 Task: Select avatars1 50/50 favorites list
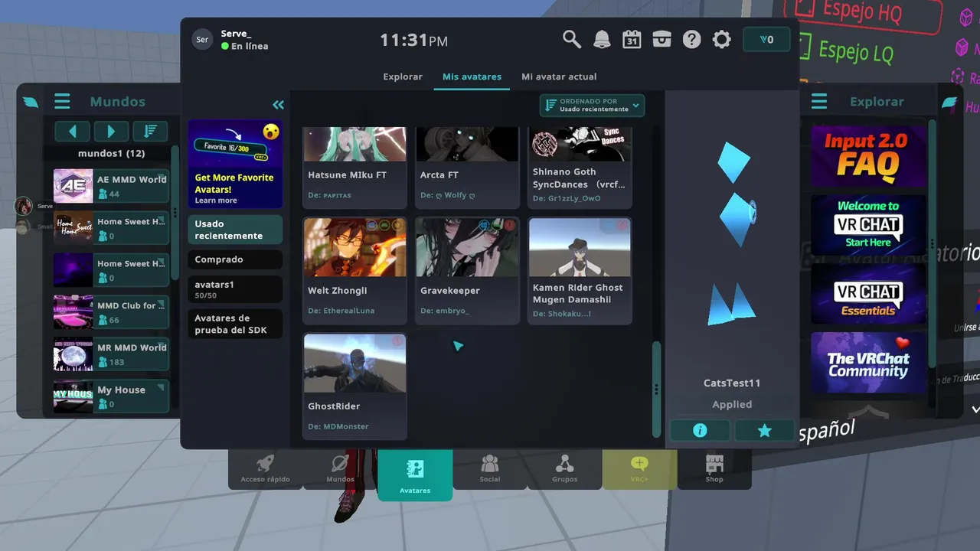235,289
